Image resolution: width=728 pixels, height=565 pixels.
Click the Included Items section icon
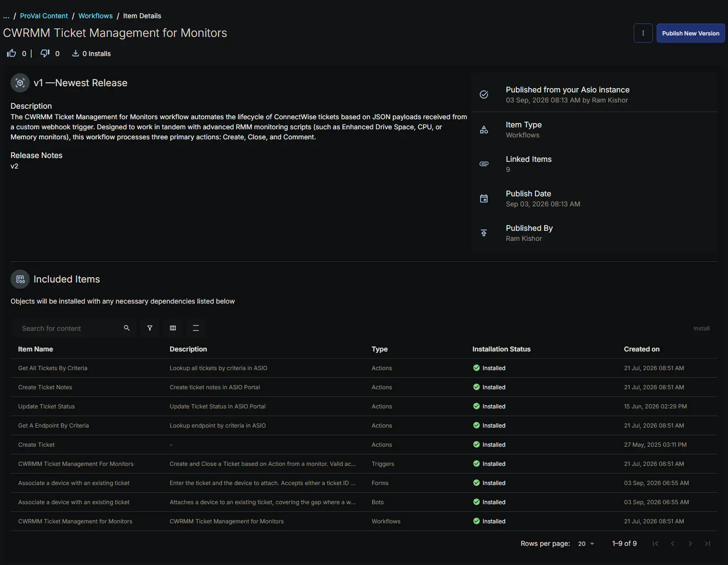[x=20, y=279]
